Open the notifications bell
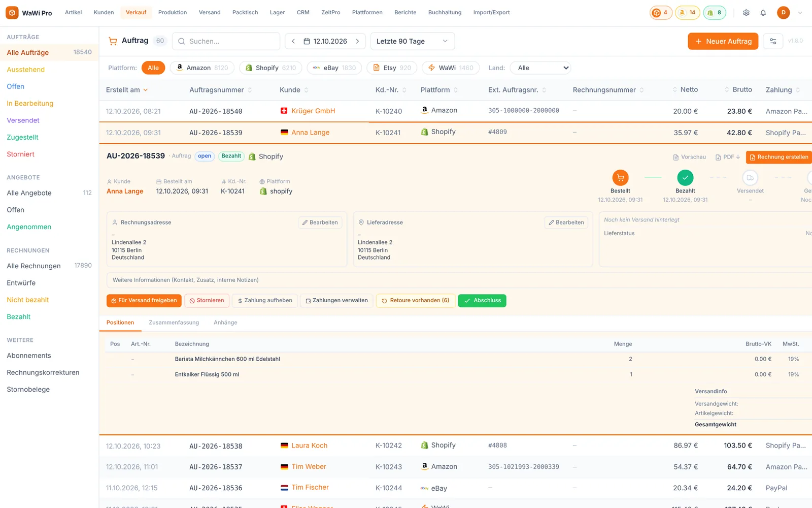Viewport: 812px width, 508px height. coord(763,13)
